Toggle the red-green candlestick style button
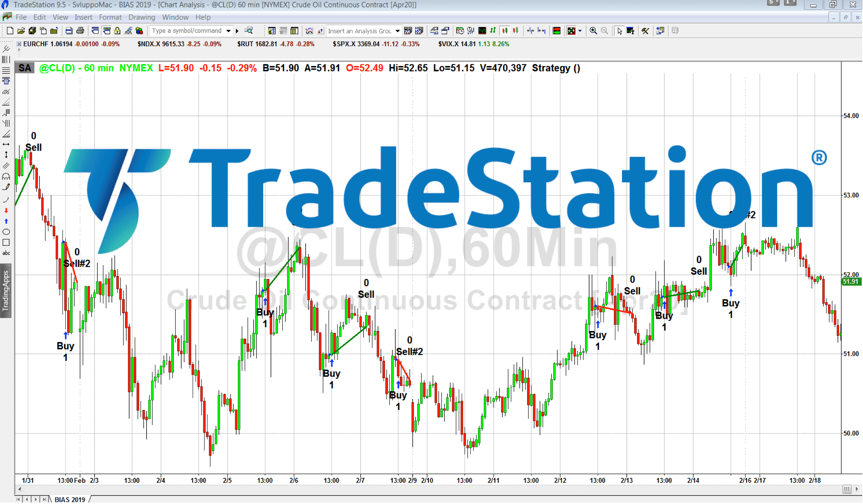The width and height of the screenshot is (863, 504). [x=516, y=31]
